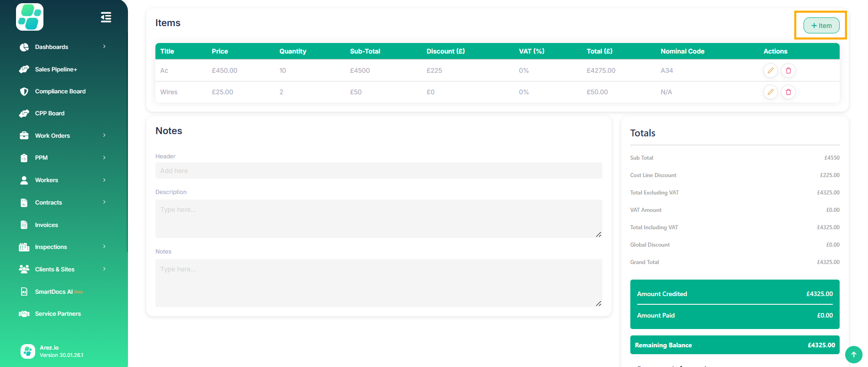Delete the Ac item with trash icon
Screen dimensions: 868x367
(788, 70)
